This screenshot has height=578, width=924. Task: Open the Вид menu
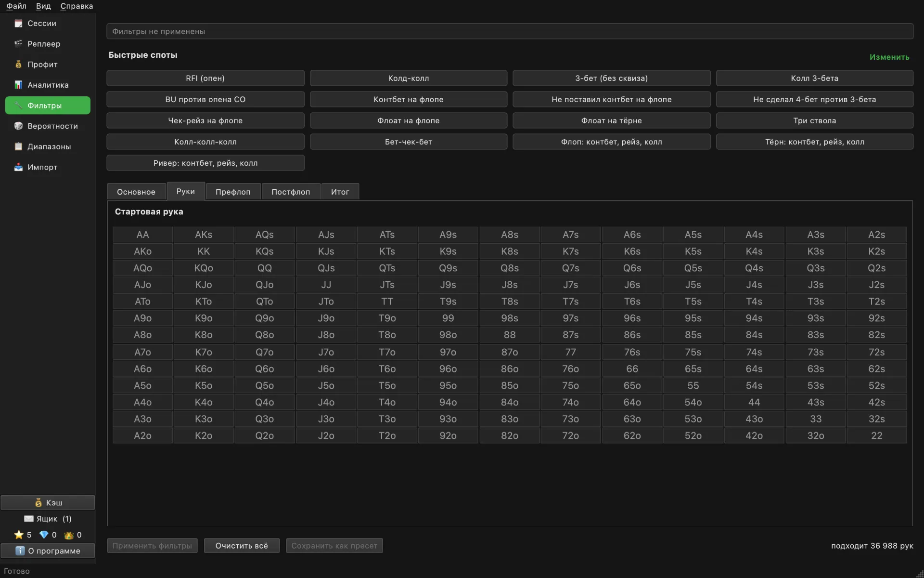point(43,6)
